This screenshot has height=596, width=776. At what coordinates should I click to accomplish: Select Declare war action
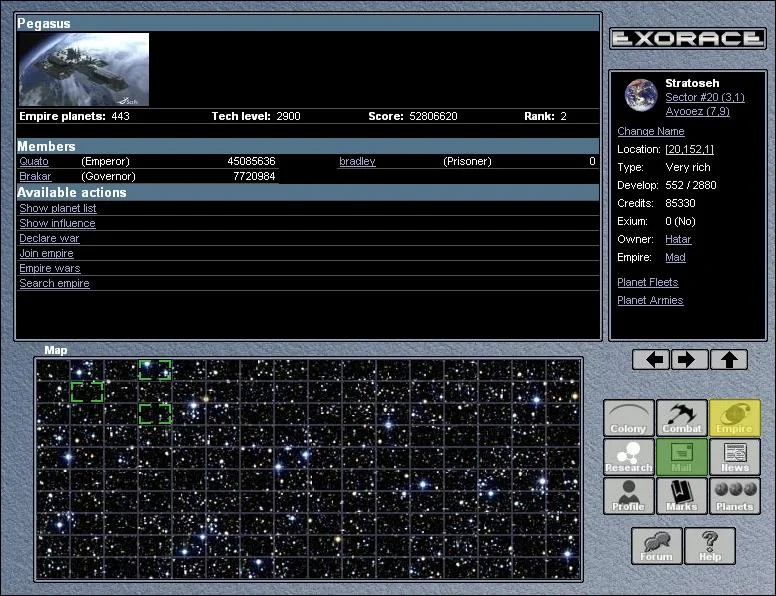(49, 239)
